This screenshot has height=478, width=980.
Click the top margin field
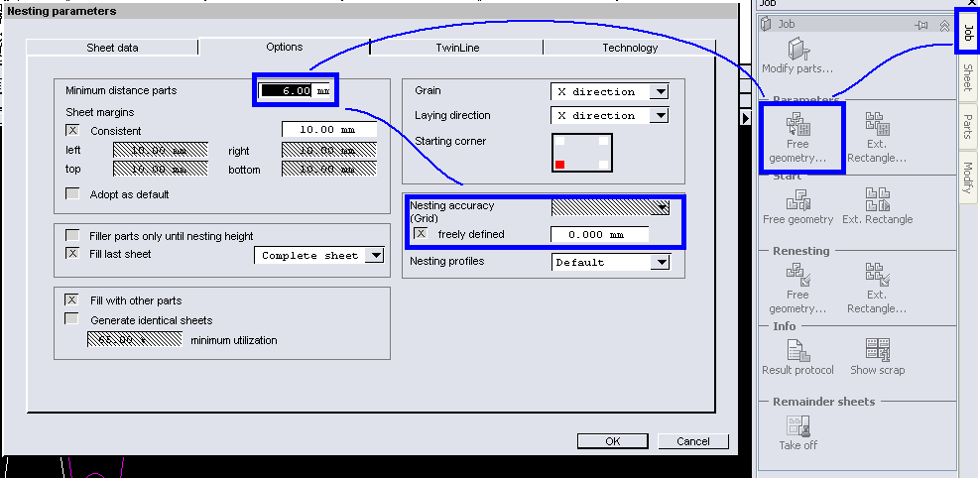pyautogui.click(x=160, y=170)
